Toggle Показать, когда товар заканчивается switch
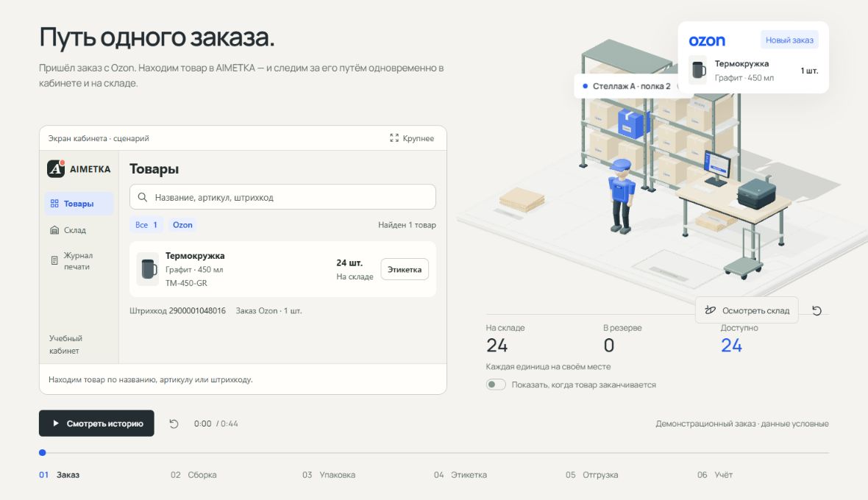 [x=496, y=385]
